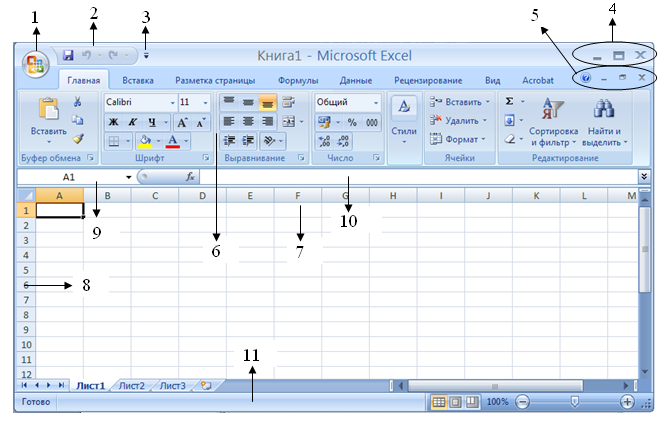This screenshot has width=668, height=425.
Task: Click the AutoSum sigma icon
Action: point(510,101)
